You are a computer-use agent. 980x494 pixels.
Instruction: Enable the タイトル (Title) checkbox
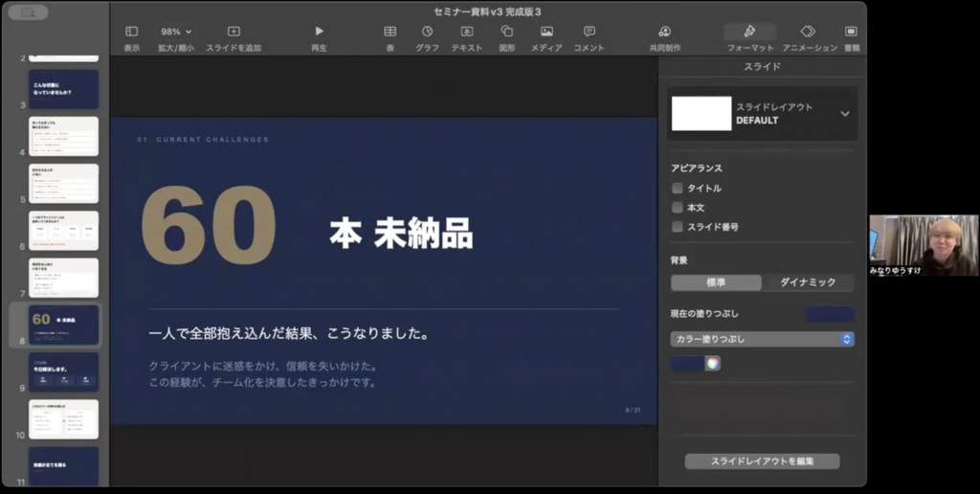point(678,189)
